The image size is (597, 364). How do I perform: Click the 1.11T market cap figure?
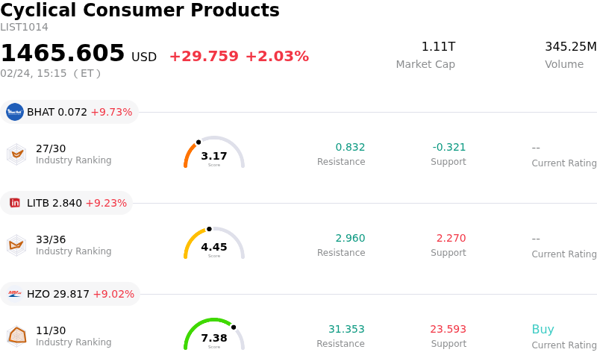click(438, 47)
